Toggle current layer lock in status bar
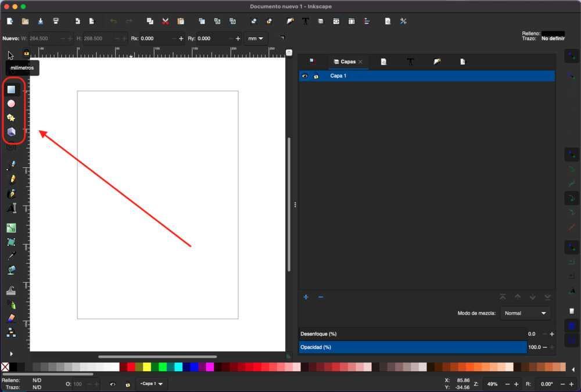This screenshot has height=392, width=581. coord(128,384)
